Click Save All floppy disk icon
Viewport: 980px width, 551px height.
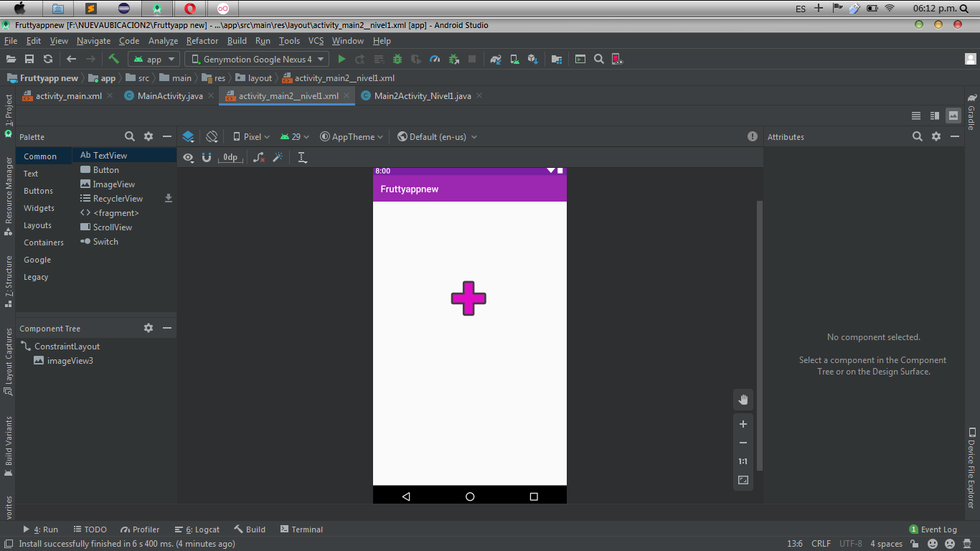pyautogui.click(x=29, y=60)
